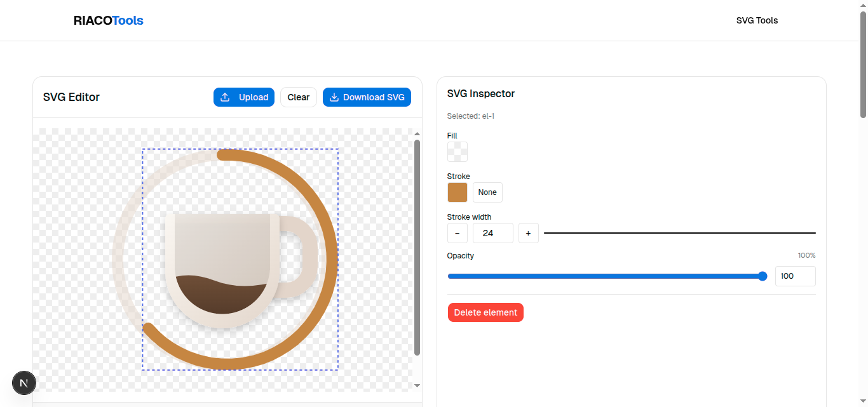868x407 pixels.
Task: Click the Upload button
Action: [244, 97]
